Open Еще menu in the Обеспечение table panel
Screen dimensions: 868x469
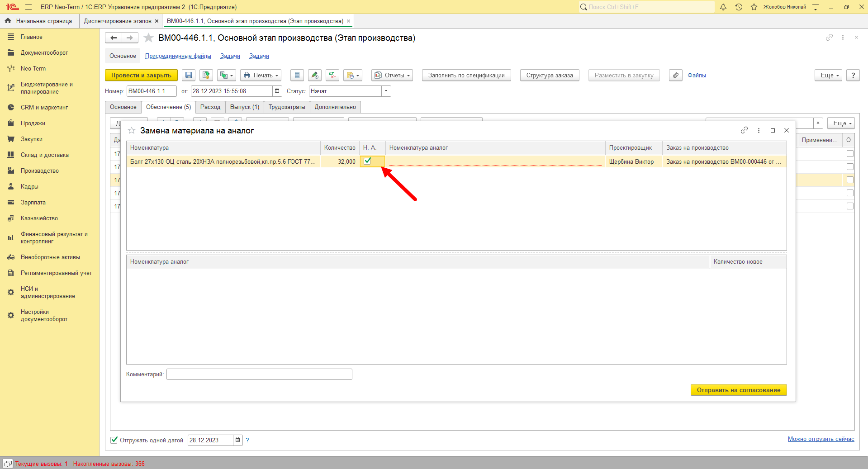click(841, 123)
